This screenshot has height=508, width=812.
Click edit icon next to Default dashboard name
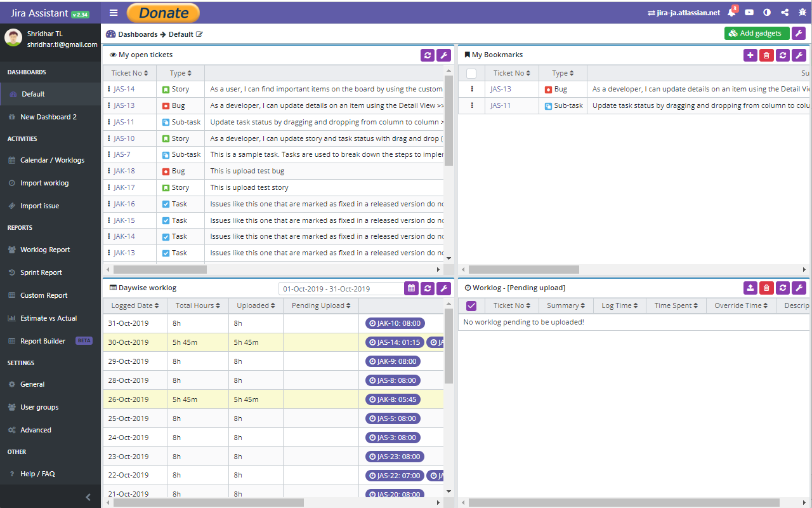click(199, 34)
